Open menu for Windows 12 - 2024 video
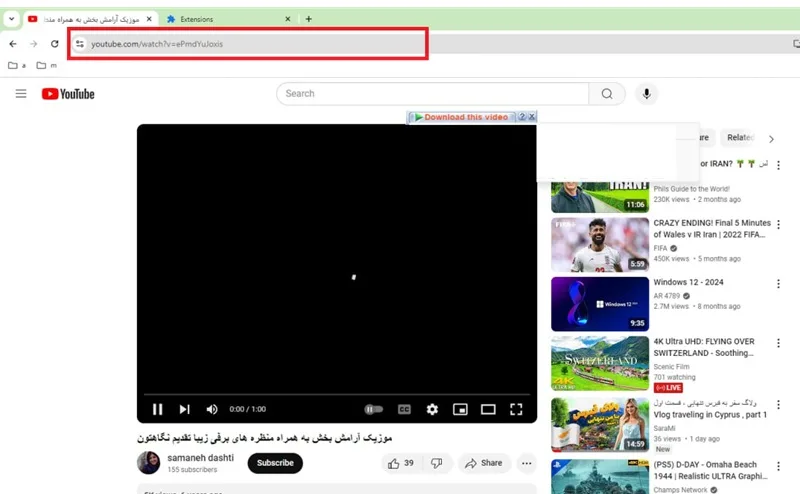800x494 pixels. [779, 283]
